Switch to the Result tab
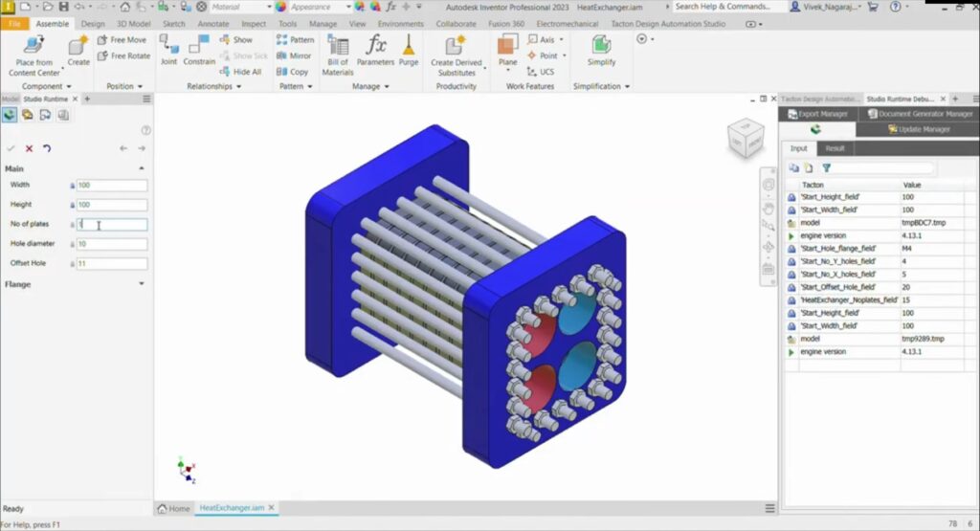980x531 pixels. click(x=835, y=148)
